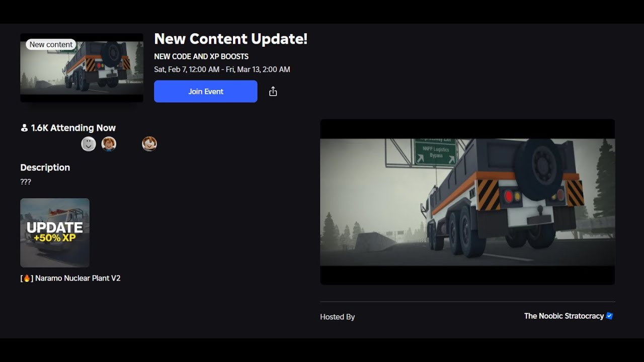The height and width of the screenshot is (362, 644).
Task: Click the Description heading
Action: pos(45,167)
